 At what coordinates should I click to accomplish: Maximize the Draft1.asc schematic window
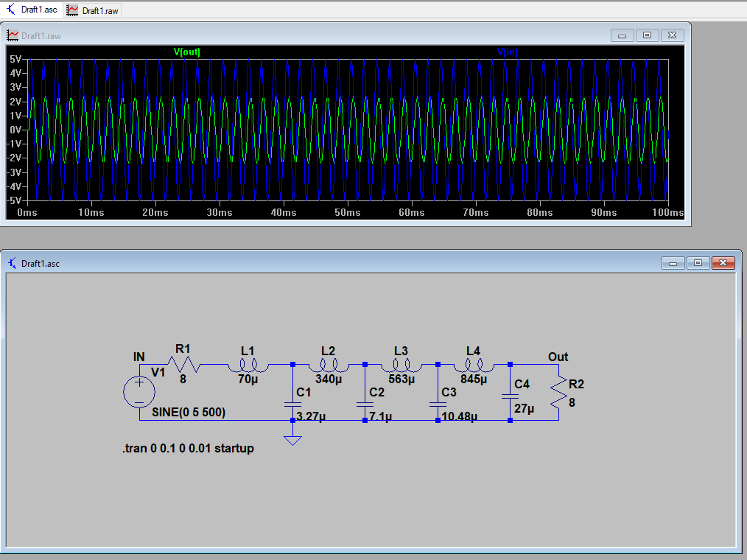pos(698,263)
